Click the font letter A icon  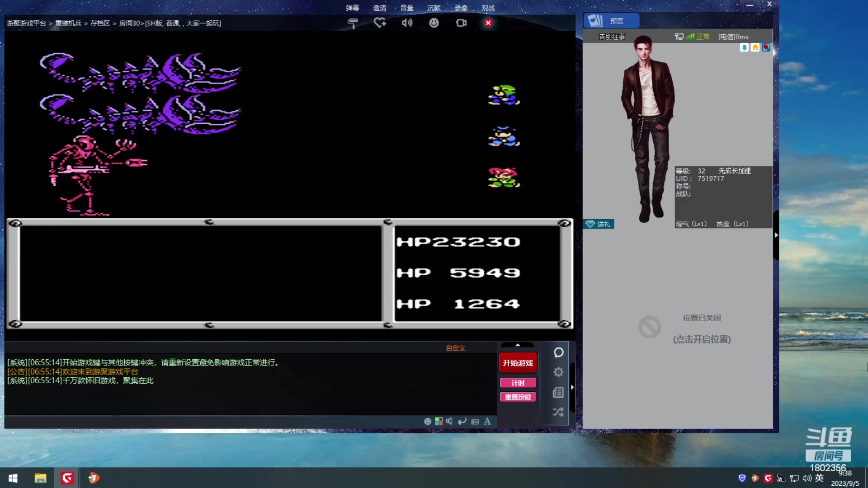(487, 421)
